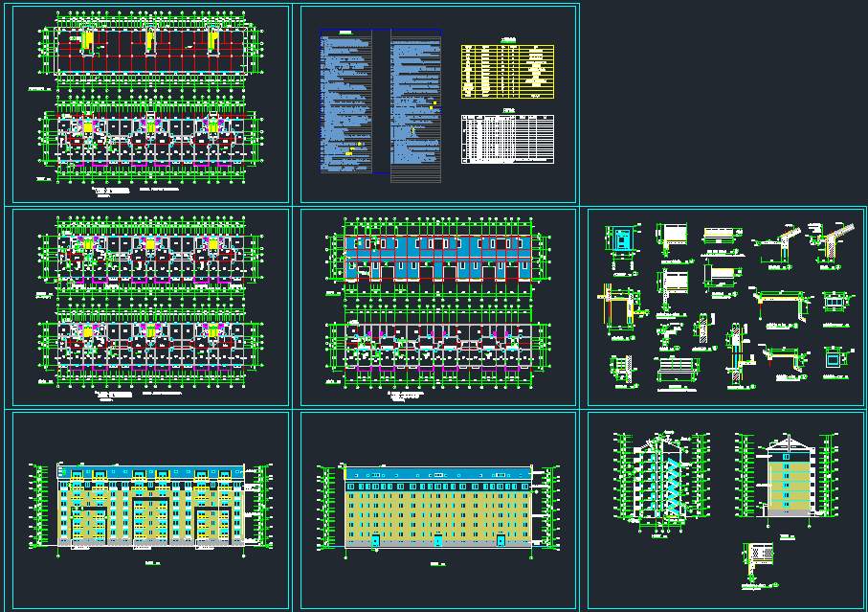868x612 pixels.
Task: Click the stair section with cyan stair flights
Action: (x=663, y=479)
